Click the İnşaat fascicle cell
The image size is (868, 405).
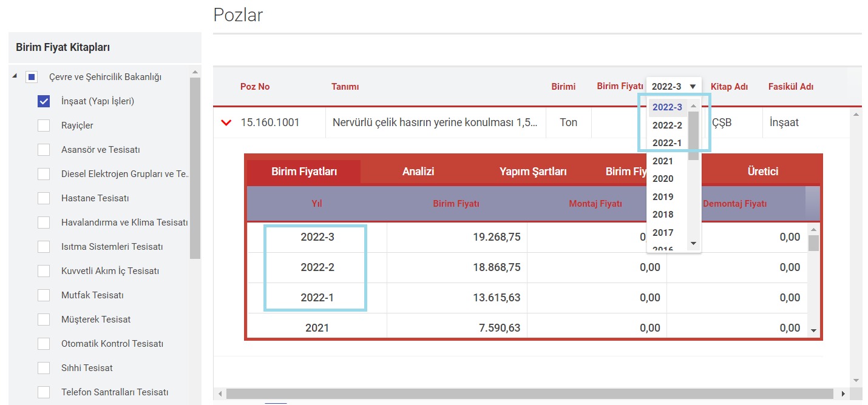[805, 122]
